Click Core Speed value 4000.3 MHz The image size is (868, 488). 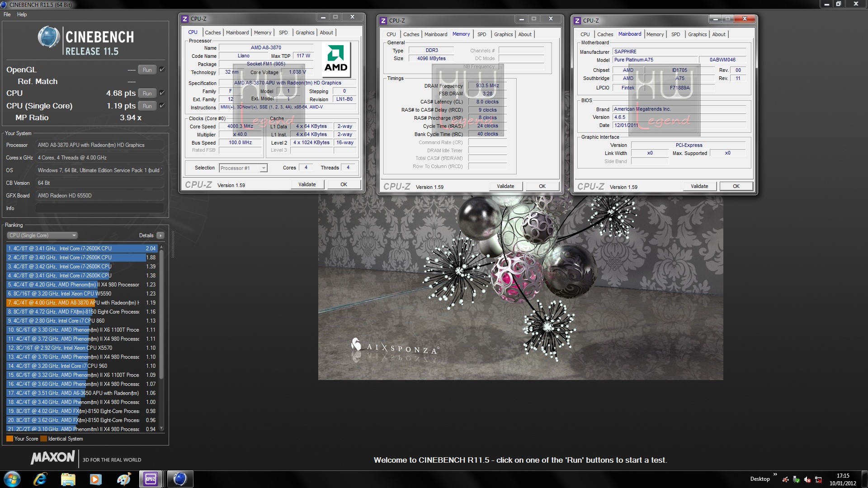click(240, 127)
